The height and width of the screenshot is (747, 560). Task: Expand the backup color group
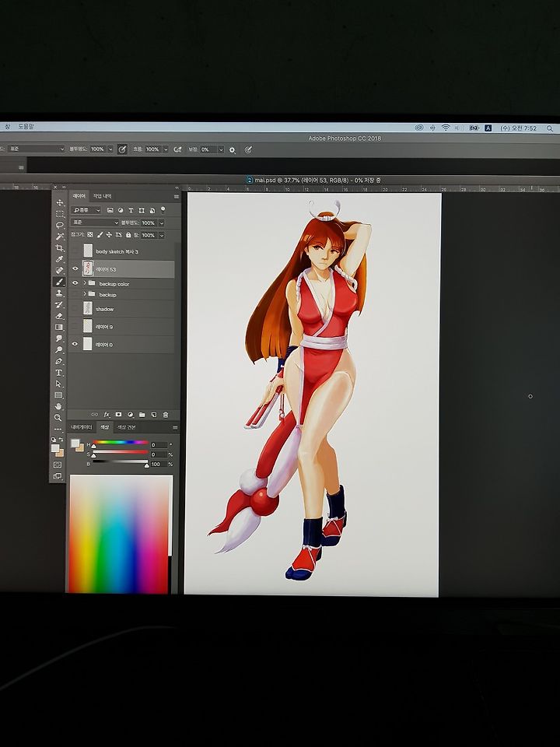pyautogui.click(x=85, y=283)
